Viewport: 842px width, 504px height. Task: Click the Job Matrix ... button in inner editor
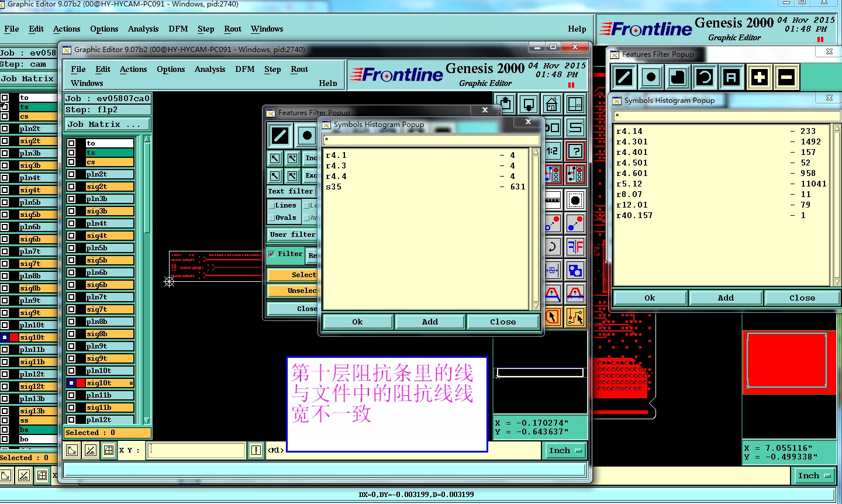pos(107,124)
